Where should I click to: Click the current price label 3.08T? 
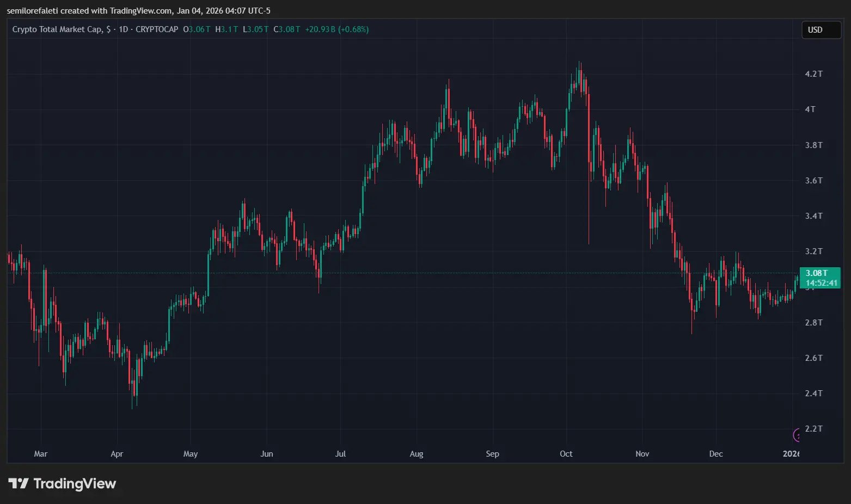click(x=817, y=273)
